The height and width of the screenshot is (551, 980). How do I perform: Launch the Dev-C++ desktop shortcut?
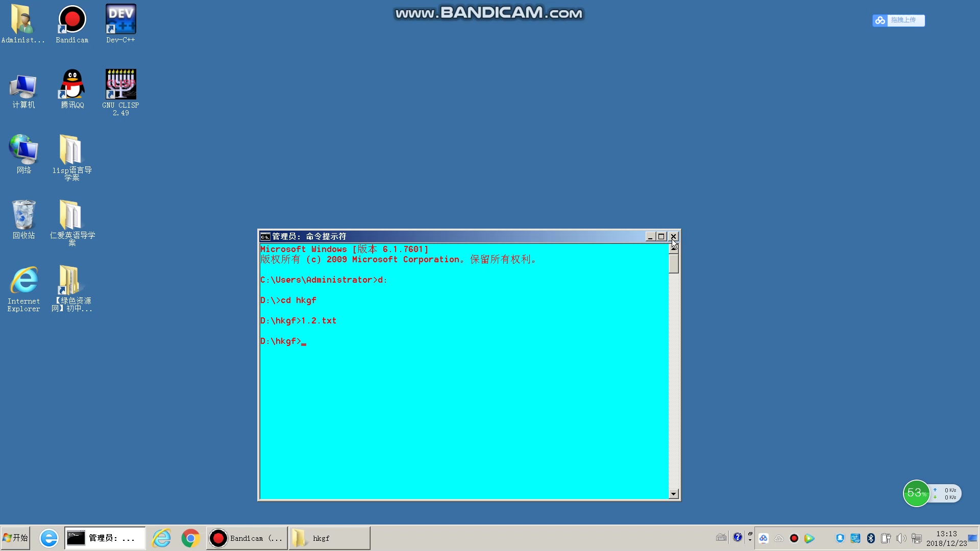pos(120,24)
